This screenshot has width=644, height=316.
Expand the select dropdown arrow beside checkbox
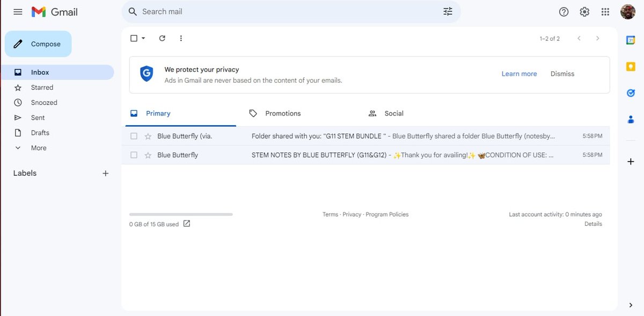pyautogui.click(x=143, y=38)
